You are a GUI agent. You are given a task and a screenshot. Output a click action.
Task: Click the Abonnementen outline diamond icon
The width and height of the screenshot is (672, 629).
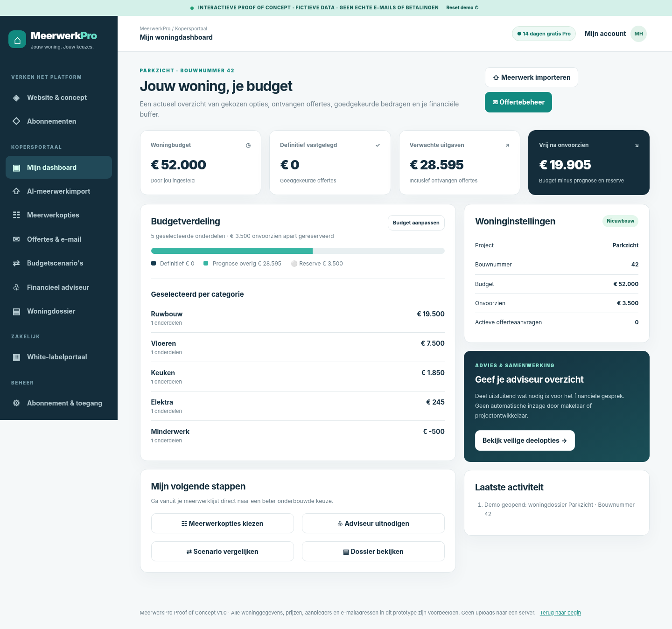click(x=16, y=121)
